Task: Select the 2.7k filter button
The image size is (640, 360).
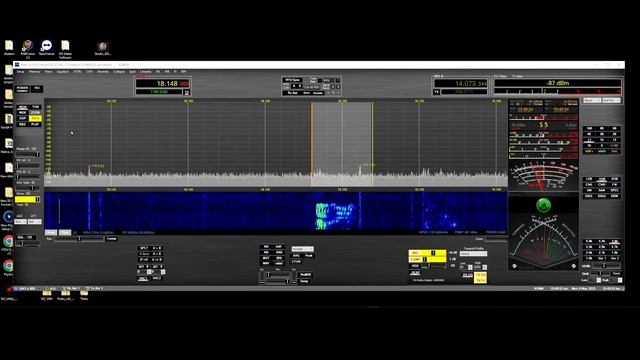Action: pos(615,247)
